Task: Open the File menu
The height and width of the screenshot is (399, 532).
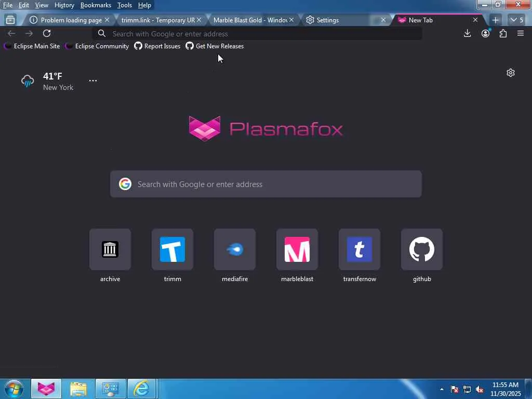Action: pyautogui.click(x=7, y=5)
